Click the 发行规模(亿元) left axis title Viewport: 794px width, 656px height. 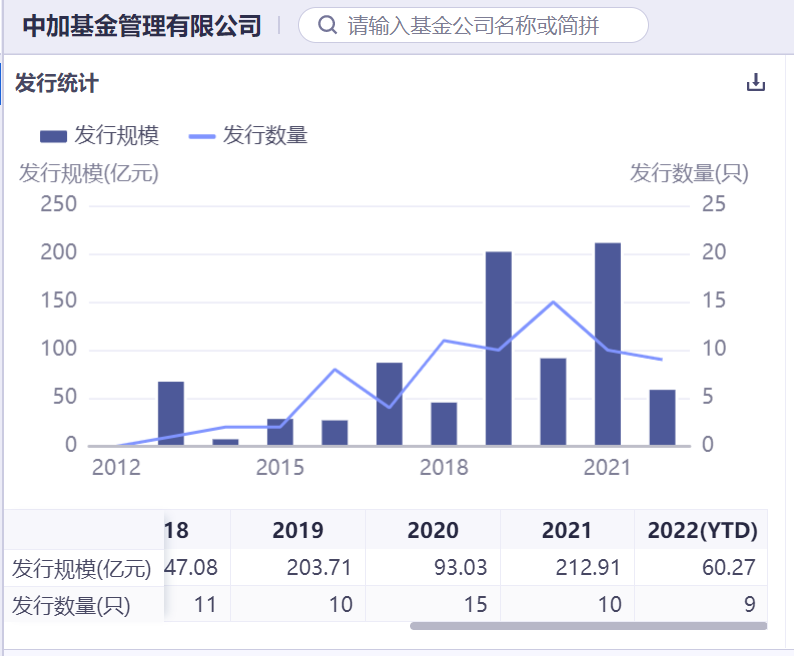click(89, 173)
